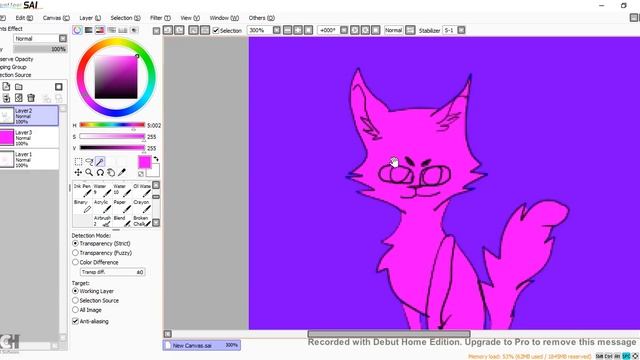Choose the Oil Water brush
Image resolution: width=640 pixels, height=360 pixels.
pyautogui.click(x=142, y=190)
